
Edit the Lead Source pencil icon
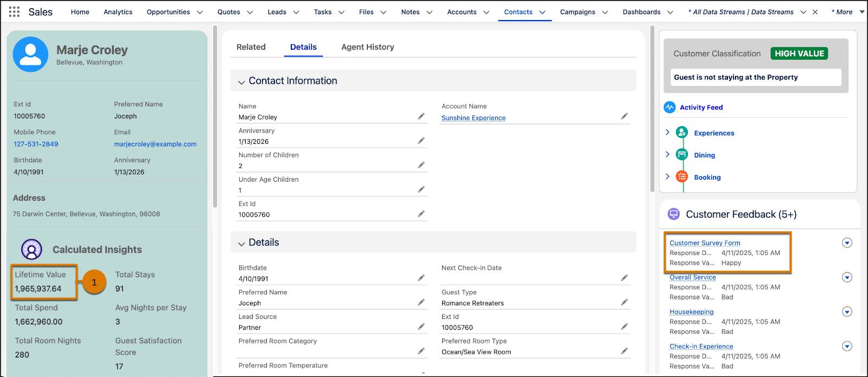421,327
